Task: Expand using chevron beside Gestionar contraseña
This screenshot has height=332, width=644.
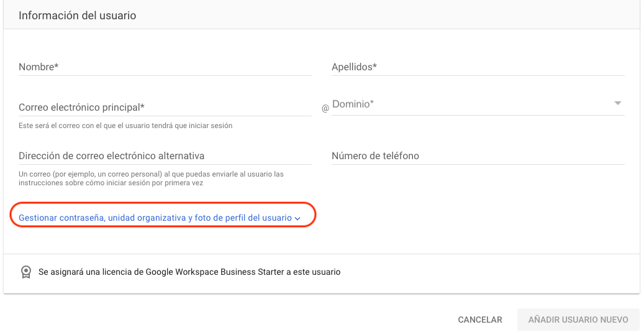Action: click(x=297, y=219)
